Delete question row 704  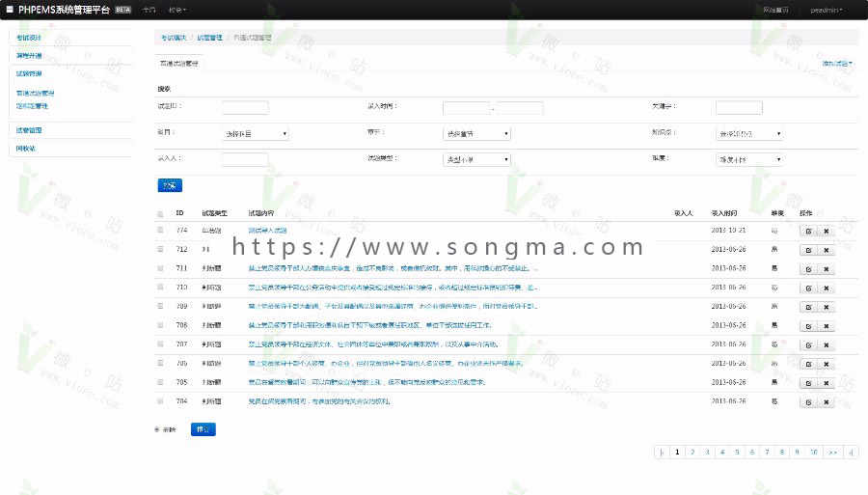(826, 402)
